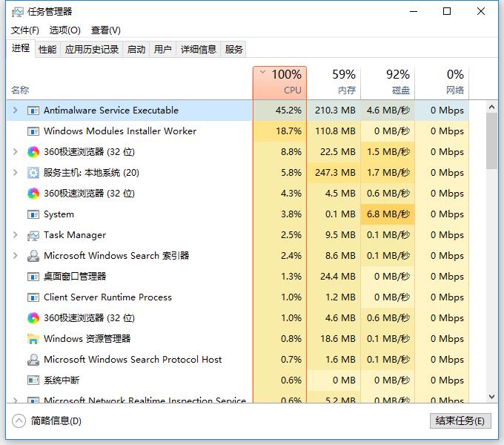Click the 360 browser icon with 8.8% CPU
The image size is (504, 445).
click(33, 152)
